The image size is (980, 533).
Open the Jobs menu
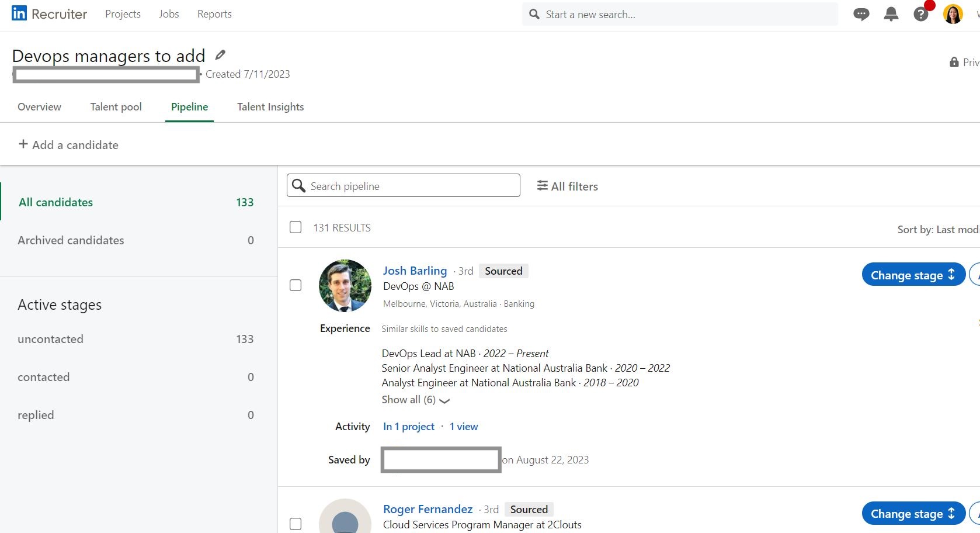click(169, 14)
